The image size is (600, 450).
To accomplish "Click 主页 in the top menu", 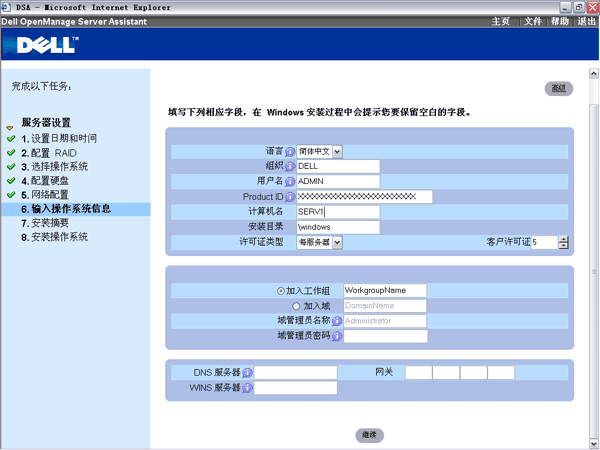I will pyautogui.click(x=502, y=21).
